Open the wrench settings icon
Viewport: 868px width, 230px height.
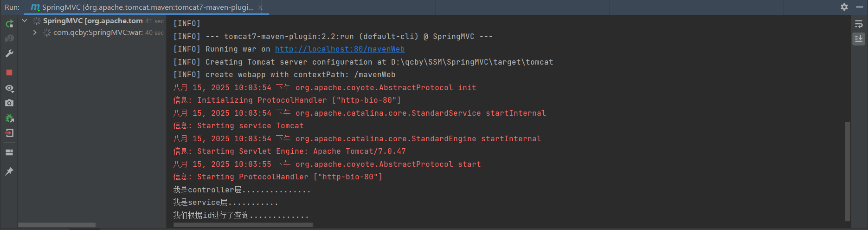9,53
